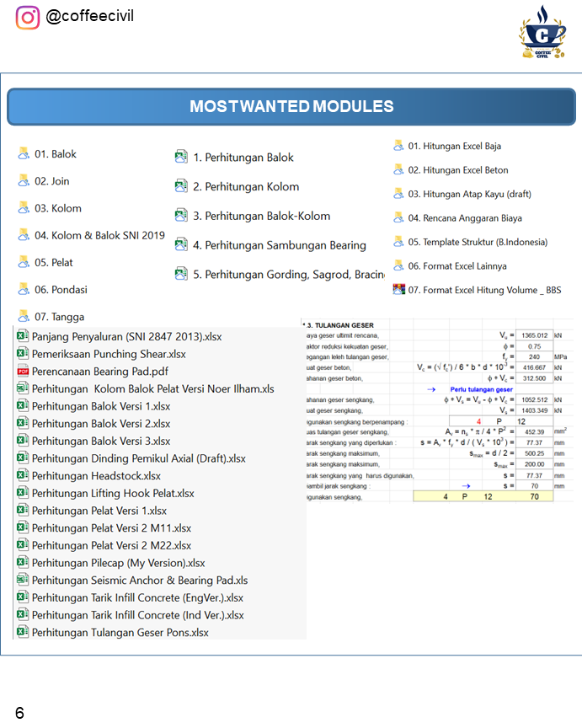Open the 06. Pondasi folder icon
Image resolution: width=582 pixels, height=728 pixels.
[24, 290]
